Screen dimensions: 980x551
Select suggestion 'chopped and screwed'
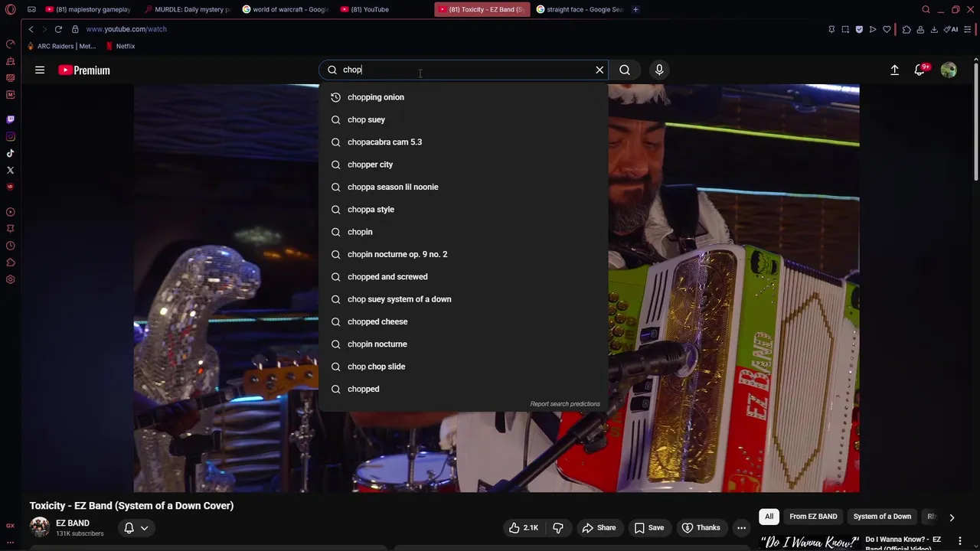(x=463, y=276)
